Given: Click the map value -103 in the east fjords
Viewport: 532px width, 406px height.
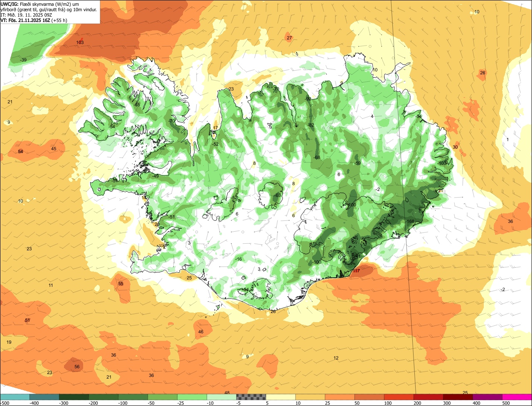Looking at the screenshot, I should tap(442, 163).
